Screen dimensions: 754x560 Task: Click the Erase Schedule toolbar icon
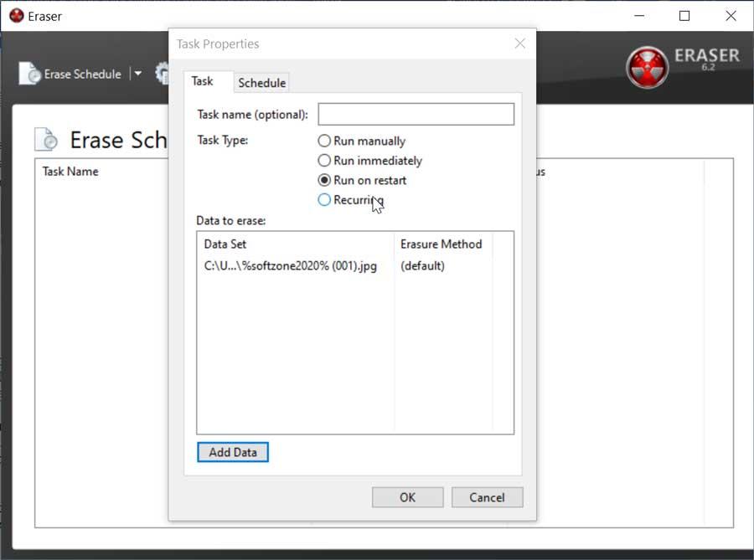[x=30, y=74]
